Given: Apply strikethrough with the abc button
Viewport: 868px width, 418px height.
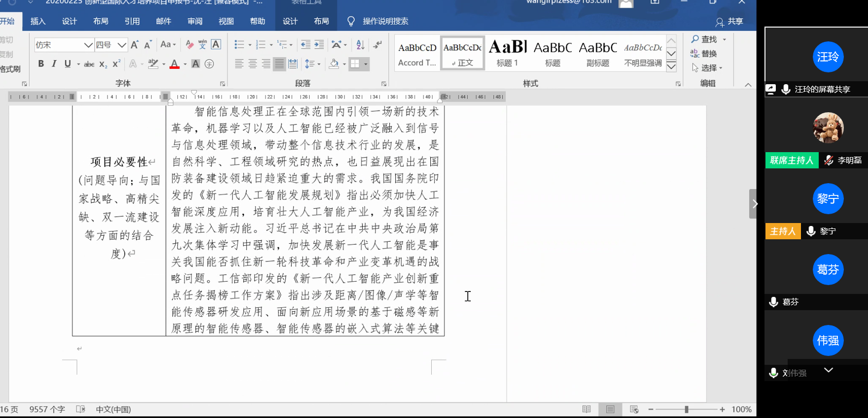Looking at the screenshot, I should [89, 64].
